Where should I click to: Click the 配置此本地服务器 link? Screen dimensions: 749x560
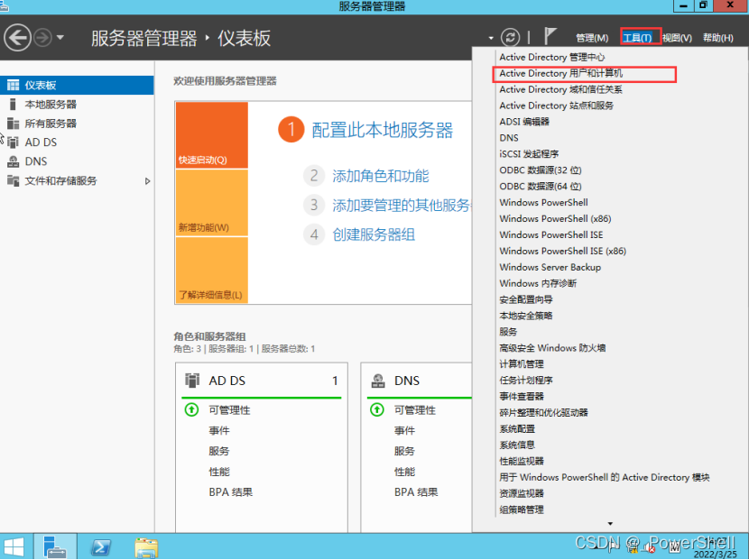[x=382, y=130]
